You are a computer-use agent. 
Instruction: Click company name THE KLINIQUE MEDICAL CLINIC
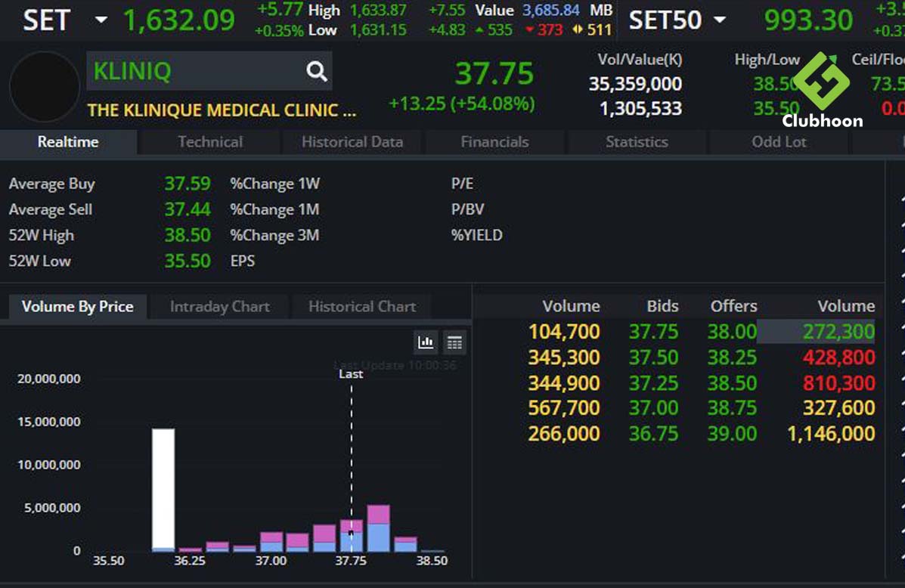222,110
